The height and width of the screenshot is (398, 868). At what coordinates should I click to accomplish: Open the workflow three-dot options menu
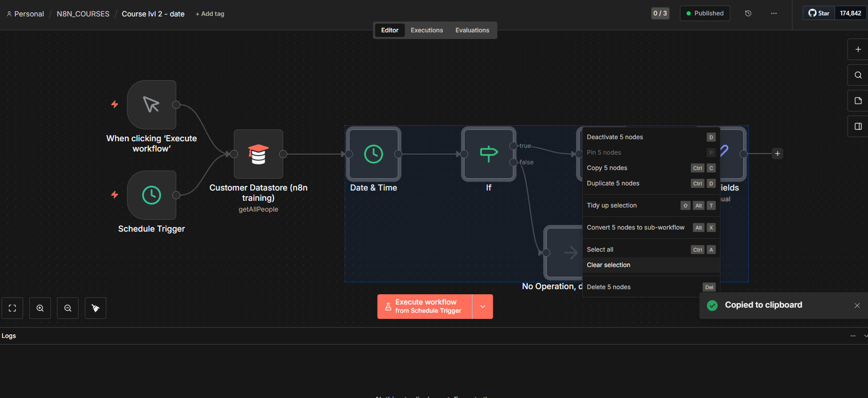pyautogui.click(x=774, y=13)
